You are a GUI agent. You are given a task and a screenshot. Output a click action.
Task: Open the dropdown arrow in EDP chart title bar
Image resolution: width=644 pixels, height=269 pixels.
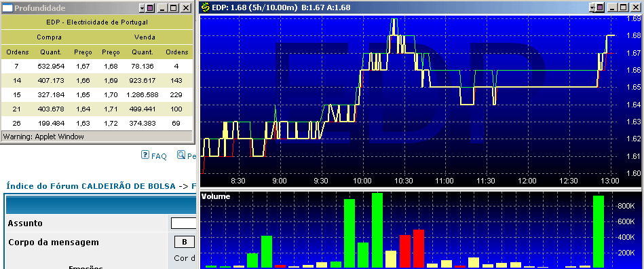coord(592,7)
